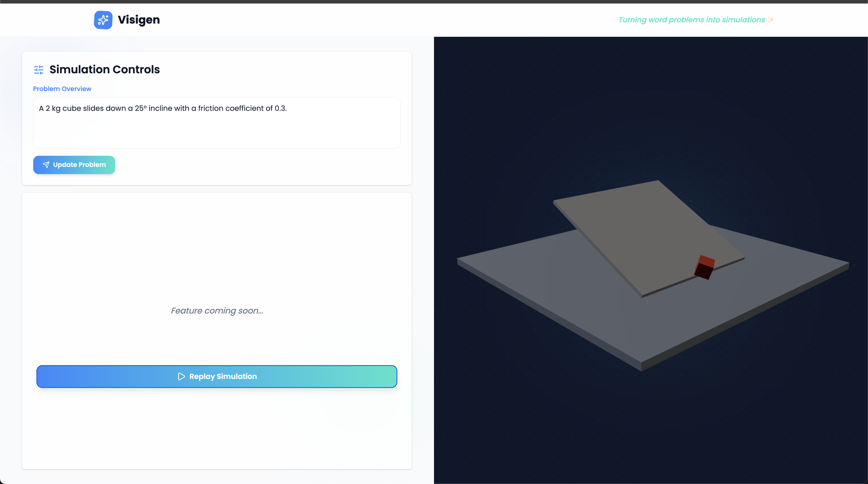
Task: Click the play triangle icon on Replay Simulation
Action: click(181, 376)
